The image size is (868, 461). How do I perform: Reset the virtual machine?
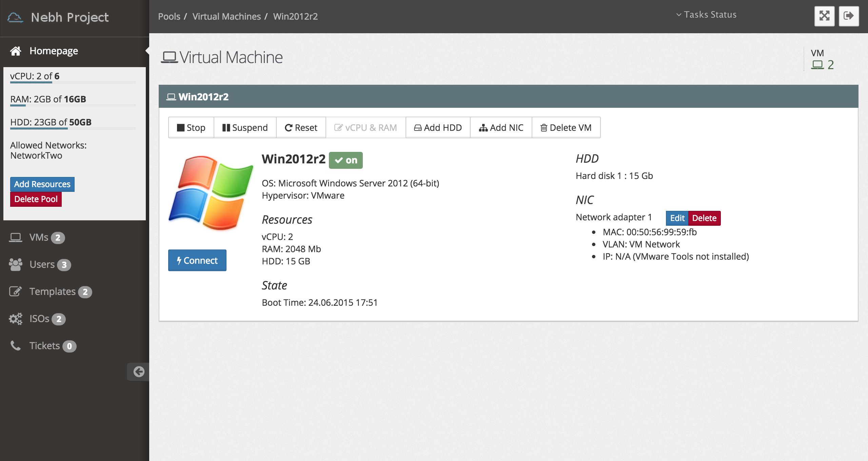[x=301, y=127]
